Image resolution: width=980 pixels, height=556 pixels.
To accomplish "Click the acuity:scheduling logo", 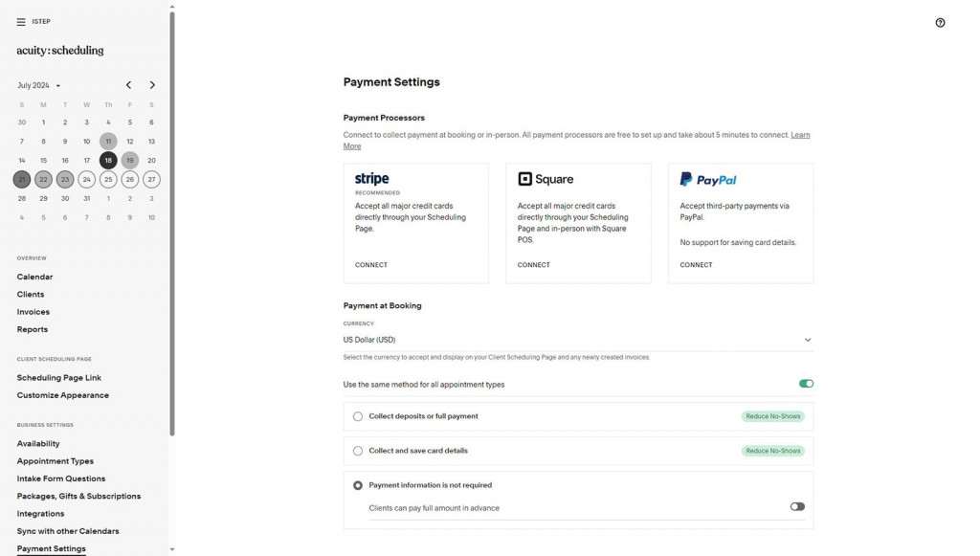I will [60, 51].
